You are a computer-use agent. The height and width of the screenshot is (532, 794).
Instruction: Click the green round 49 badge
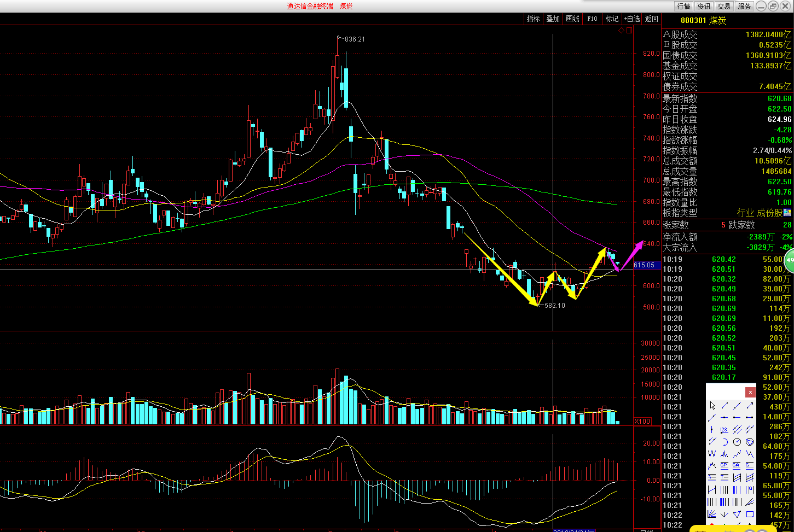pyautogui.click(x=790, y=260)
